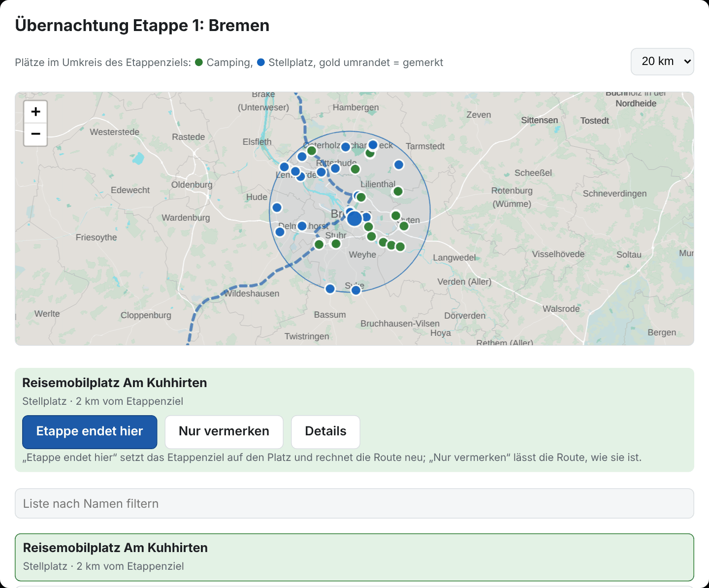Click the 'gold umrandet = gemerkt' legend text
Screen dimensions: 709x588
(381, 63)
